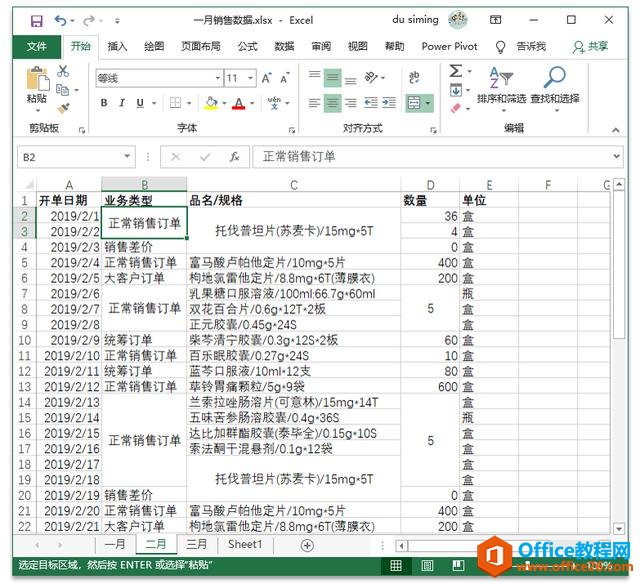
Task: Click the Clear eraser icon
Action: click(456, 108)
